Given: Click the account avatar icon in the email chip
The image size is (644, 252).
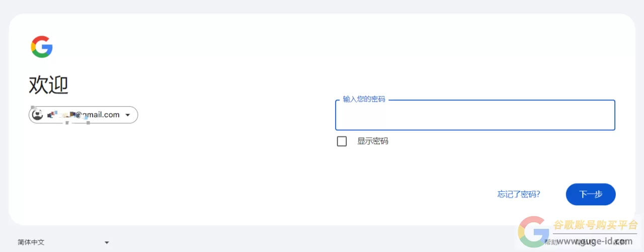Looking at the screenshot, I should pyautogui.click(x=37, y=115).
